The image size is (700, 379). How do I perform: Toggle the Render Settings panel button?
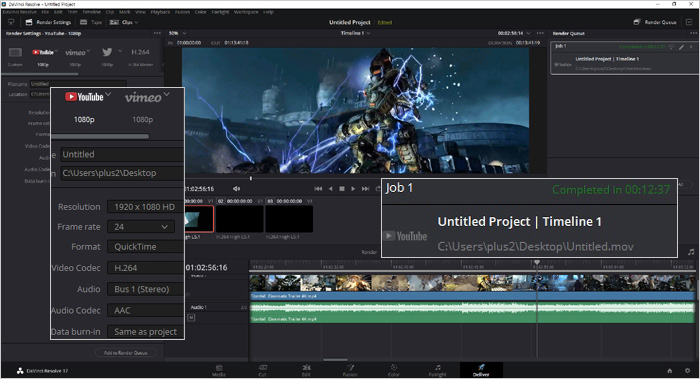click(x=48, y=22)
